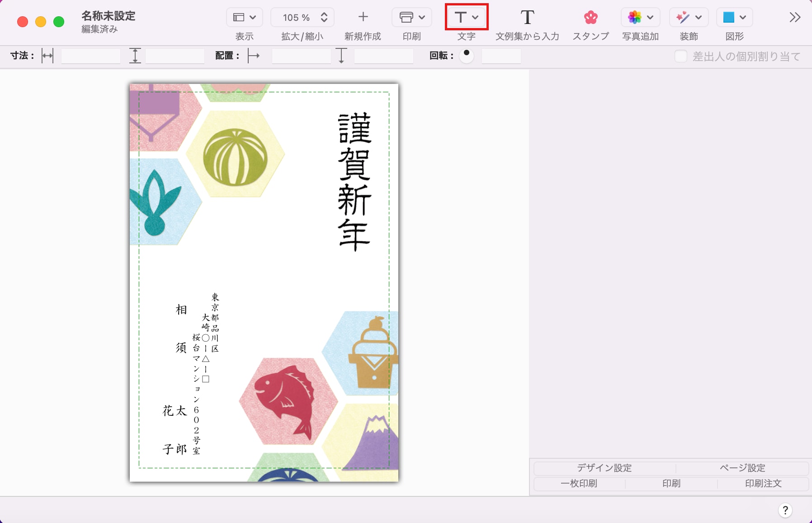Image resolution: width=812 pixels, height=523 pixels.
Task: Click the 印刷注文 button
Action: click(x=763, y=484)
